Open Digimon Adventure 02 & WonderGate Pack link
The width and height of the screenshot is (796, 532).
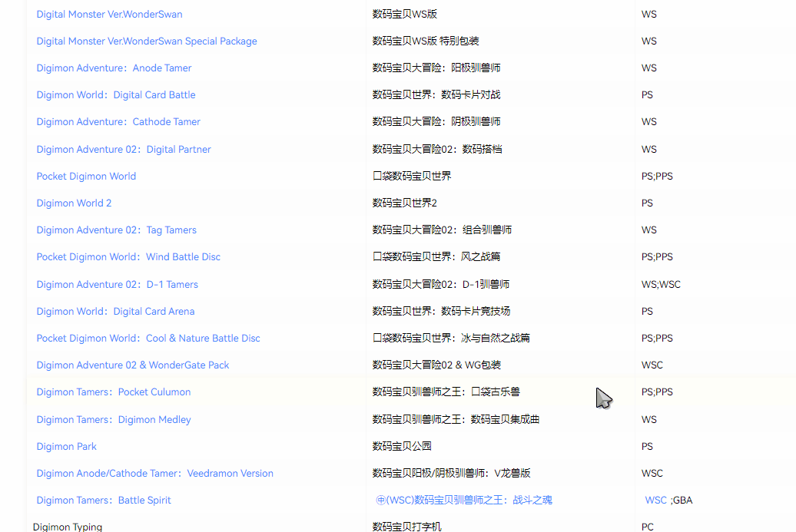[132, 365]
